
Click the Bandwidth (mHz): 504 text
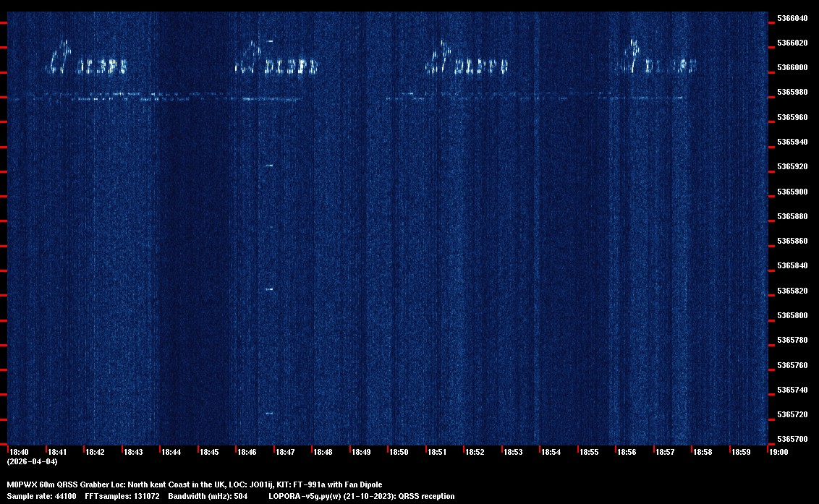(x=208, y=496)
